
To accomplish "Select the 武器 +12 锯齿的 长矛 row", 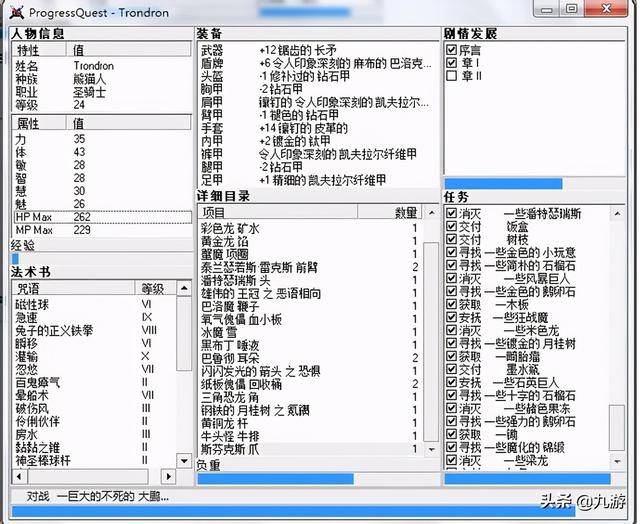I will 318,51.
